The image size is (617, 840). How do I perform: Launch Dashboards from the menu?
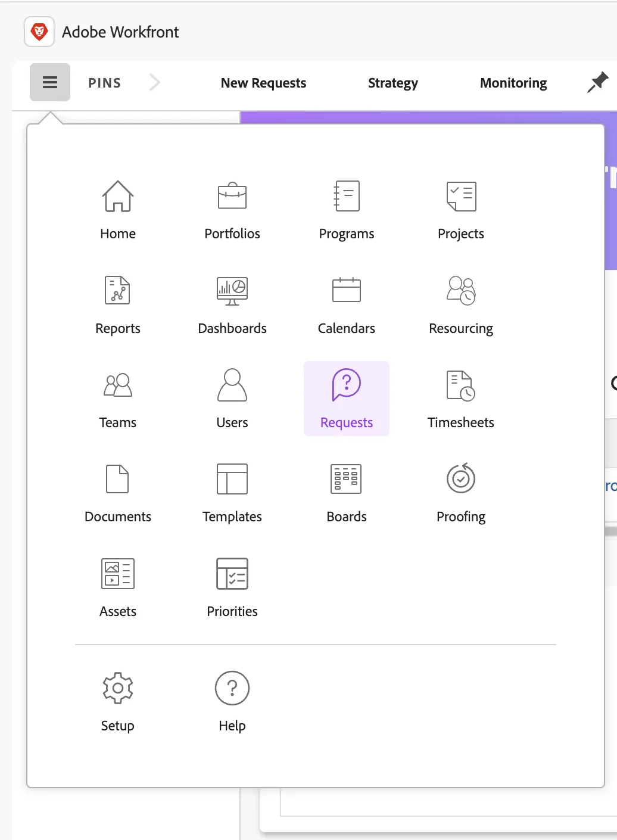pyautogui.click(x=232, y=304)
